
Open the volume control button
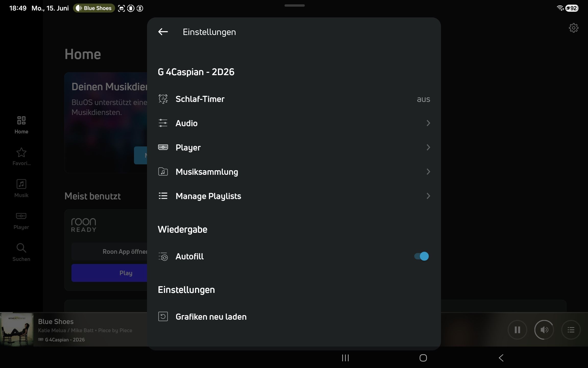point(544,330)
